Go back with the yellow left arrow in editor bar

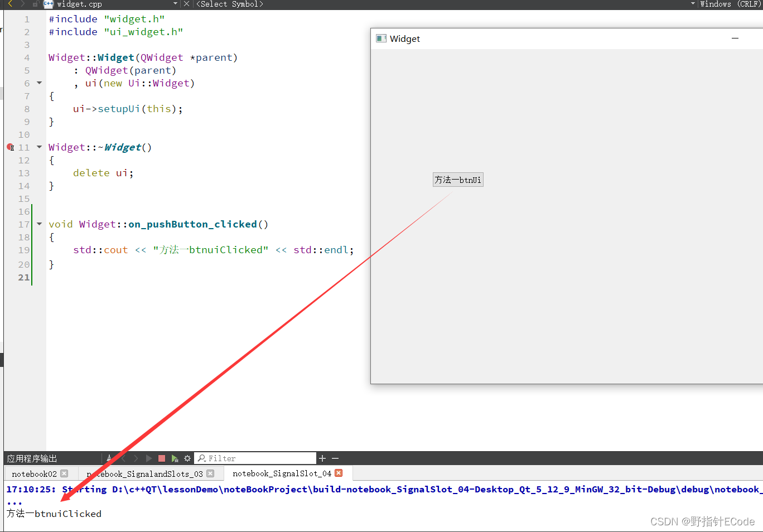coord(9,4)
